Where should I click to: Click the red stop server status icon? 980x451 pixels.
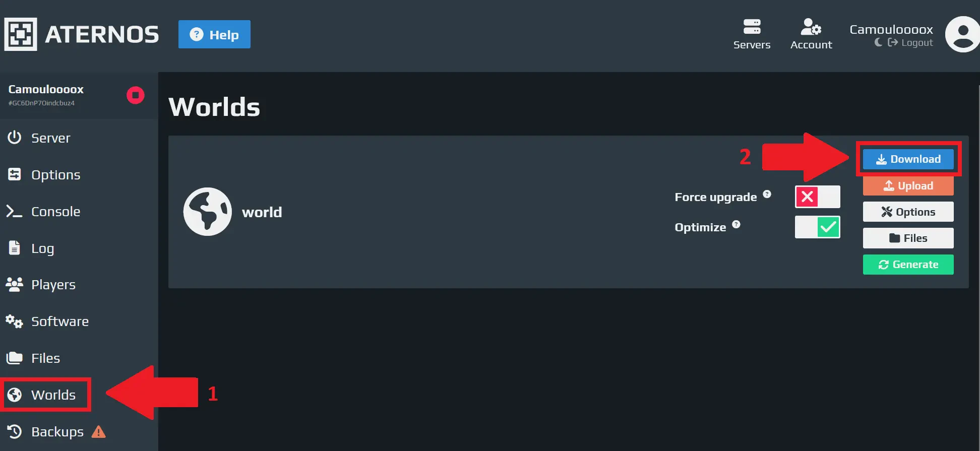pyautogui.click(x=135, y=95)
